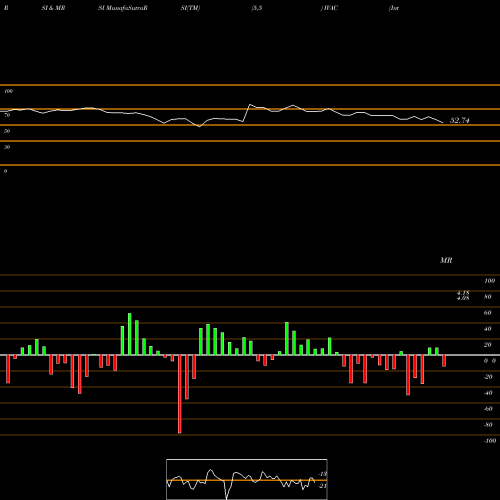500x500 pixels.
Task: Click the MR axis label -100
Action: coord(489,441)
